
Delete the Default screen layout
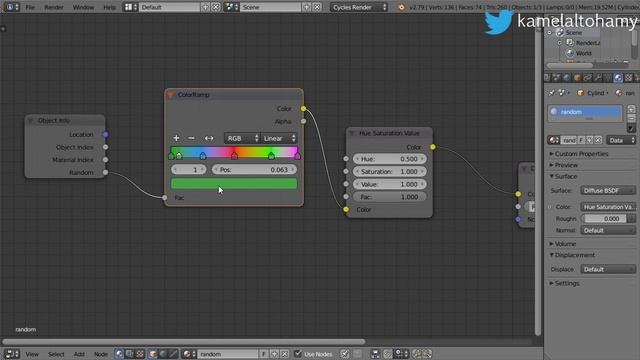tap(216, 7)
